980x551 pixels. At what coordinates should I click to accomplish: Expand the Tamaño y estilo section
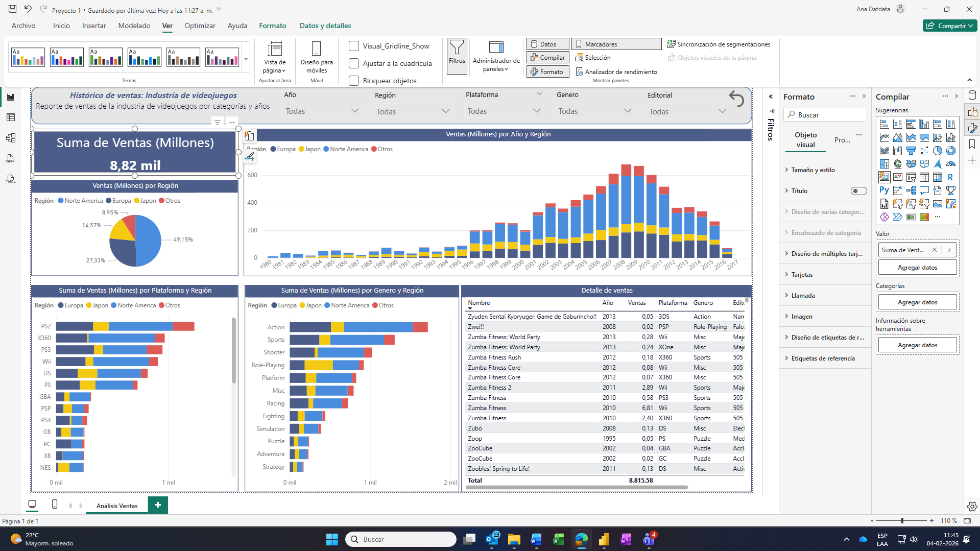click(x=813, y=170)
